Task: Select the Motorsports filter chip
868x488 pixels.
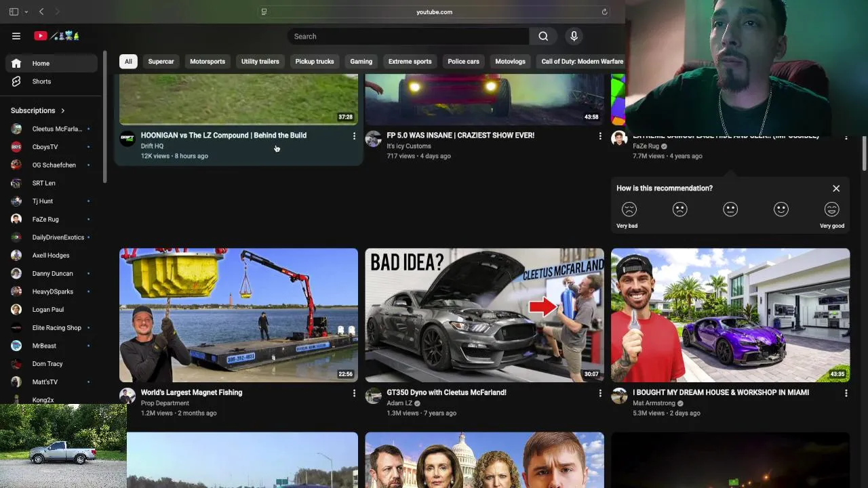Action: [208, 62]
